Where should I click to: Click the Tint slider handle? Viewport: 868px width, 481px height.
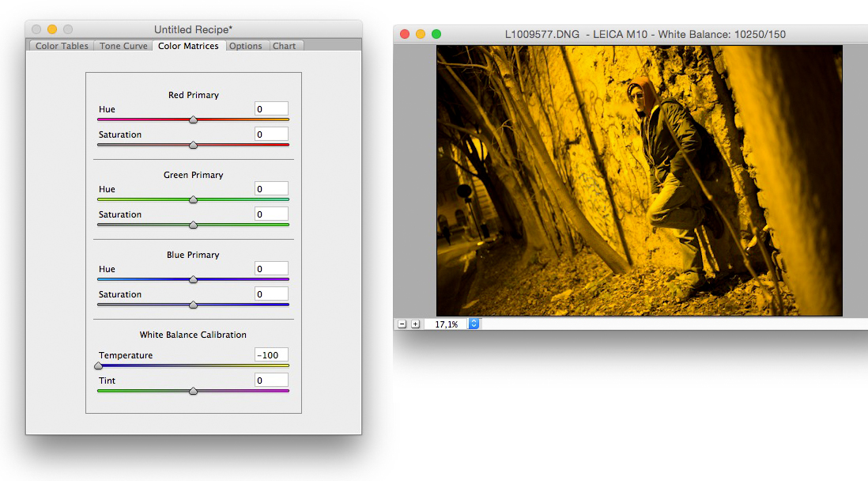click(193, 391)
